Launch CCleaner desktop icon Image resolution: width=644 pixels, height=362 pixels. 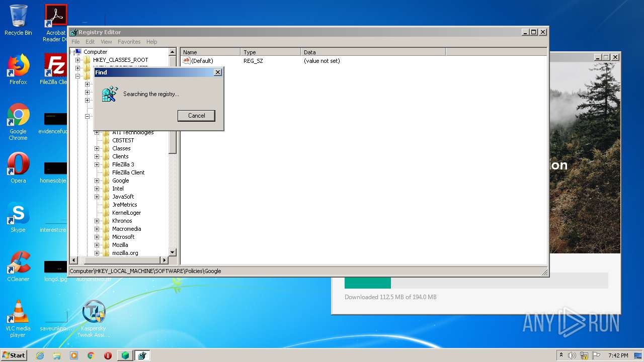[x=18, y=266]
